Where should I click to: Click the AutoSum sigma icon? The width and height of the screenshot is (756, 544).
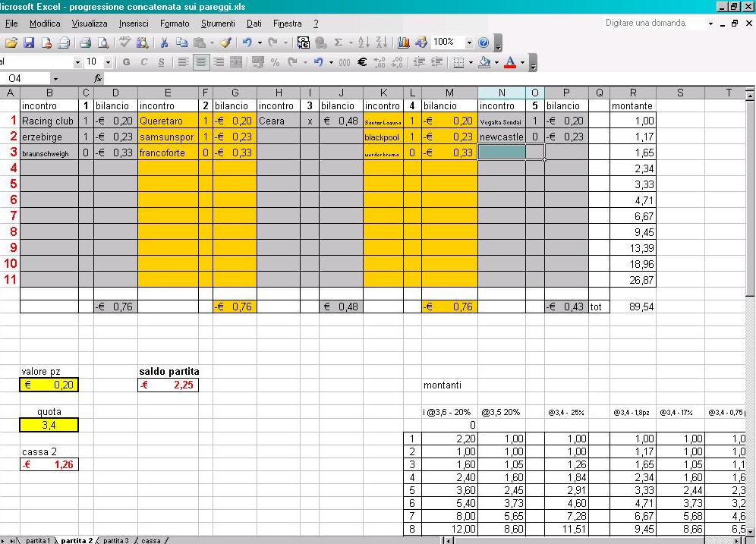(x=339, y=43)
